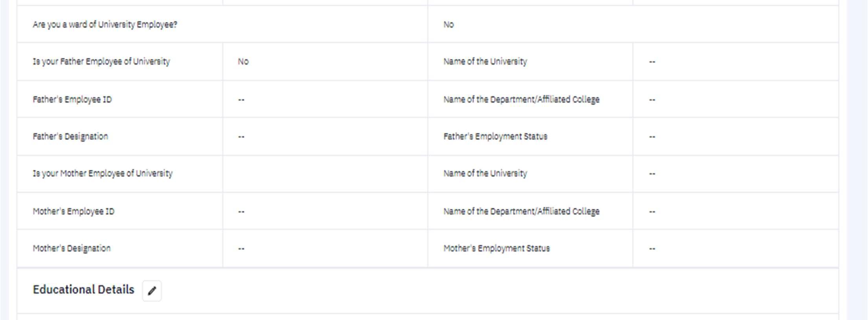Select the Mother's Employee ID empty value
868x320 pixels.
coord(241,212)
